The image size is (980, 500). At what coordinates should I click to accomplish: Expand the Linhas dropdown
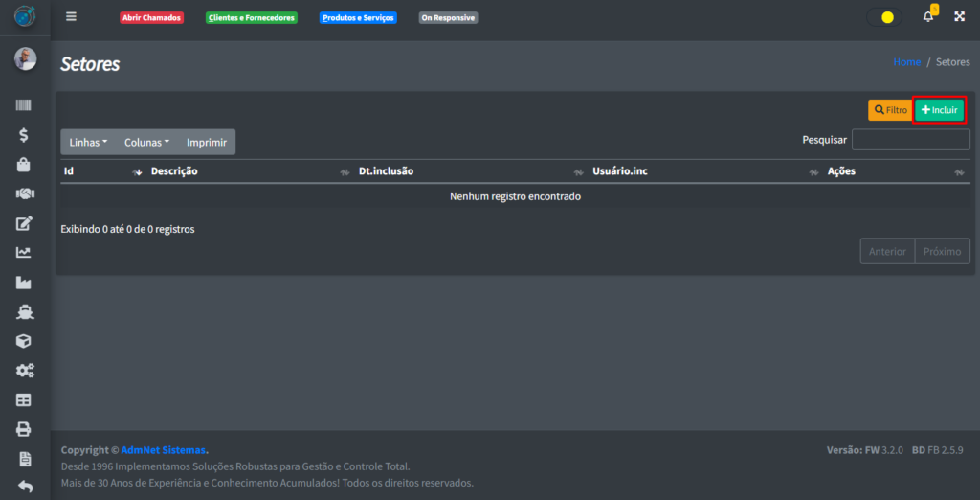pyautogui.click(x=88, y=142)
